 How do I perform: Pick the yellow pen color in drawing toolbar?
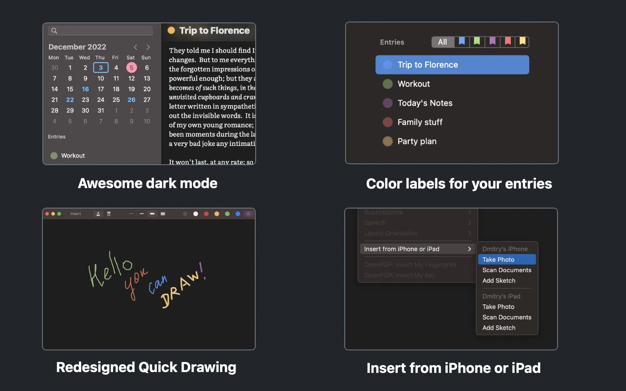pos(217,214)
